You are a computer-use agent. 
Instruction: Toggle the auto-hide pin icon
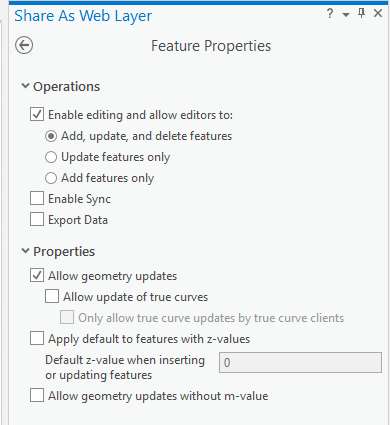[x=361, y=13]
